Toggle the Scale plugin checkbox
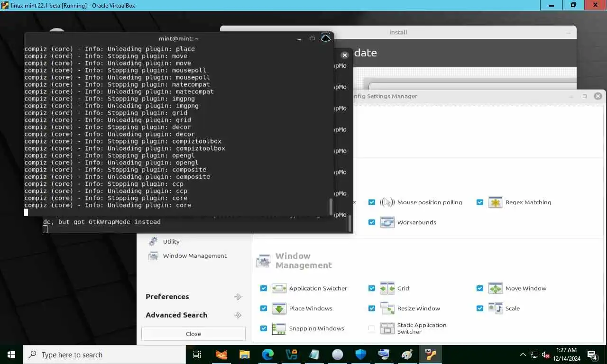Screen dimensions: 607x364 point(480,309)
